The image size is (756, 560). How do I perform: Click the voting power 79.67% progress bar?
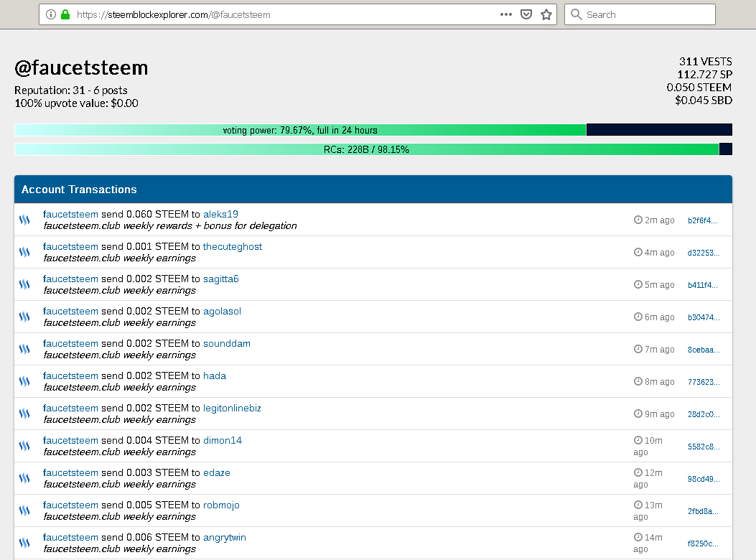click(x=373, y=130)
